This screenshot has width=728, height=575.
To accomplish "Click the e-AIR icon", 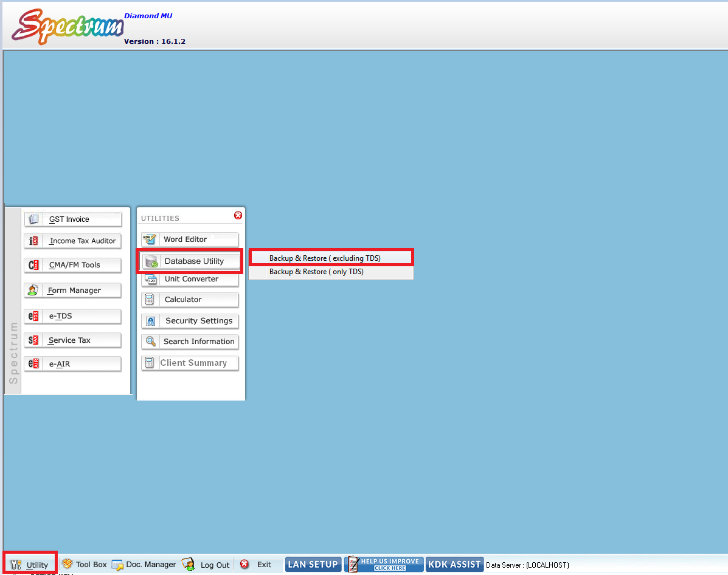I will (33, 364).
